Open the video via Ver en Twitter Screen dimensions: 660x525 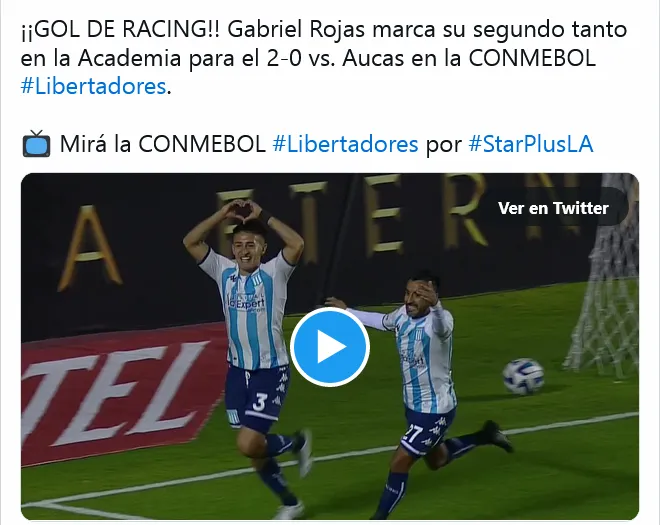553,208
